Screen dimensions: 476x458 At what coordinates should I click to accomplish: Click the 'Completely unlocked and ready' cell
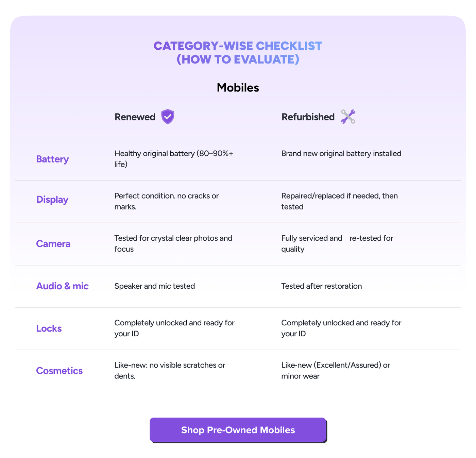click(x=174, y=328)
